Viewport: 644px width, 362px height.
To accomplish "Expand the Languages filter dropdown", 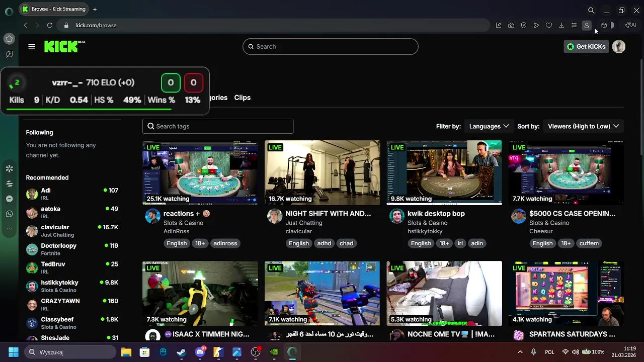I will tap(489, 126).
